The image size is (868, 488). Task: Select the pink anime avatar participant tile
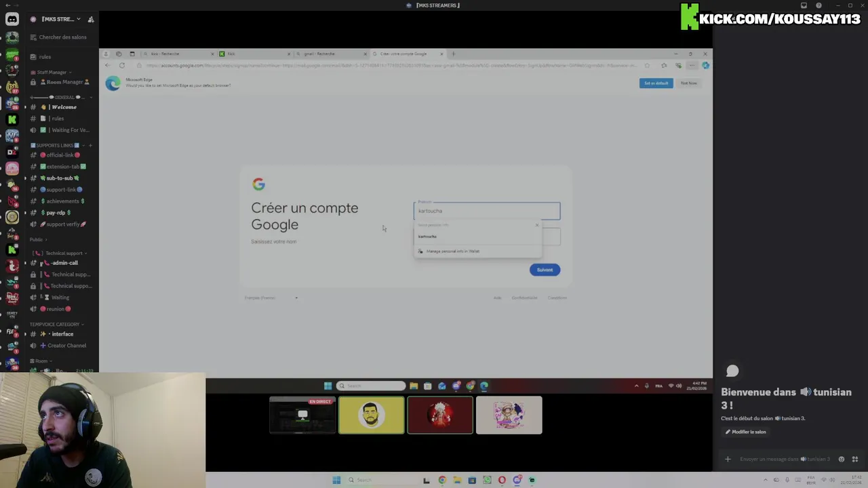point(509,415)
